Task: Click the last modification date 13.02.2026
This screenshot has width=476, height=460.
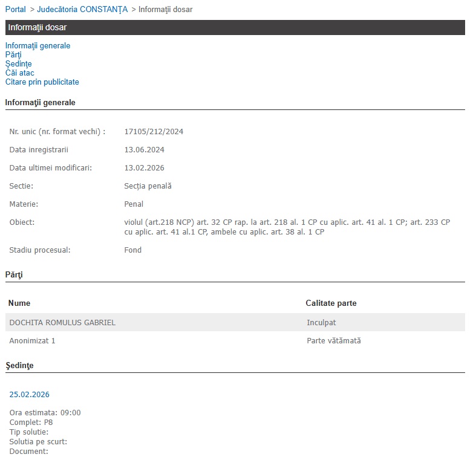Action: (x=144, y=168)
